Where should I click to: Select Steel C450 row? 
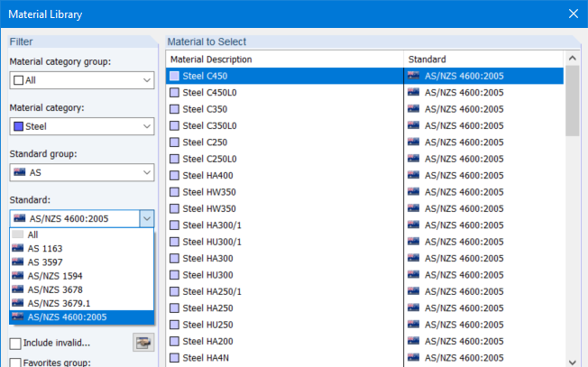click(x=364, y=76)
